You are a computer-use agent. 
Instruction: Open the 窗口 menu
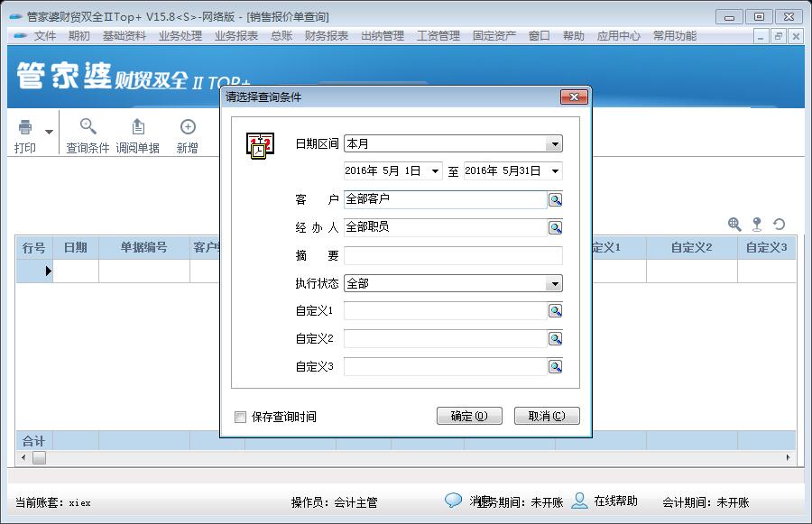click(540, 36)
